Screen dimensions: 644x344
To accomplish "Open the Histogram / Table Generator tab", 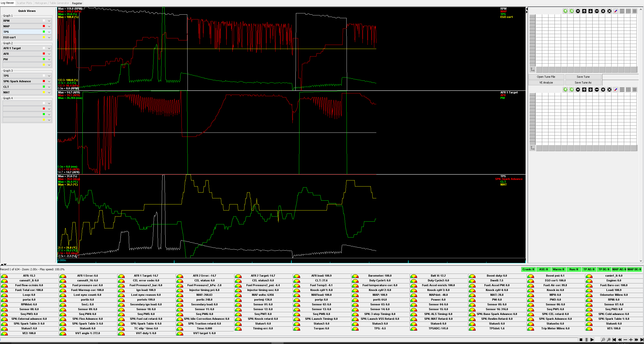I will [52, 3].
